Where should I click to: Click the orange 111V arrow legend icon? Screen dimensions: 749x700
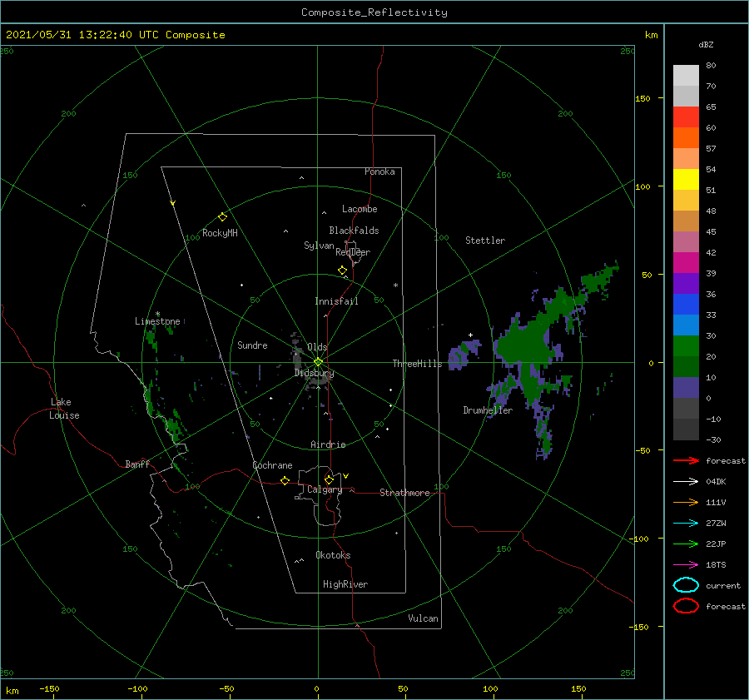pyautogui.click(x=686, y=502)
